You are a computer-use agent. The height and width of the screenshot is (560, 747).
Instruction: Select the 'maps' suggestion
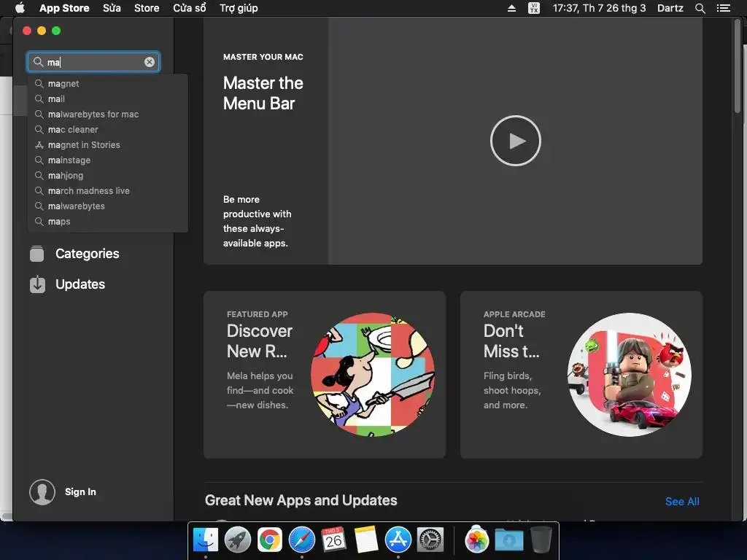pos(108,222)
